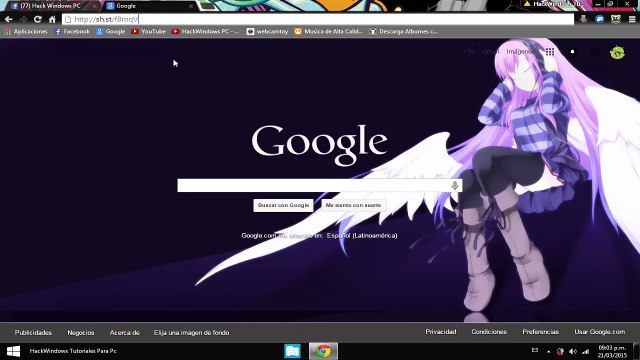Viewport: 640px width, 360px height.
Task: Select the Google tab
Action: [x=149, y=6]
